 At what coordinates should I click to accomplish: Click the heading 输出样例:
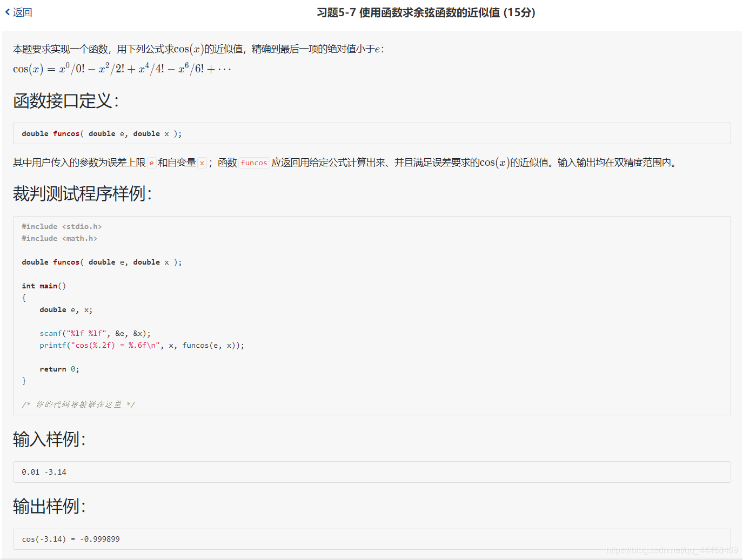click(49, 506)
